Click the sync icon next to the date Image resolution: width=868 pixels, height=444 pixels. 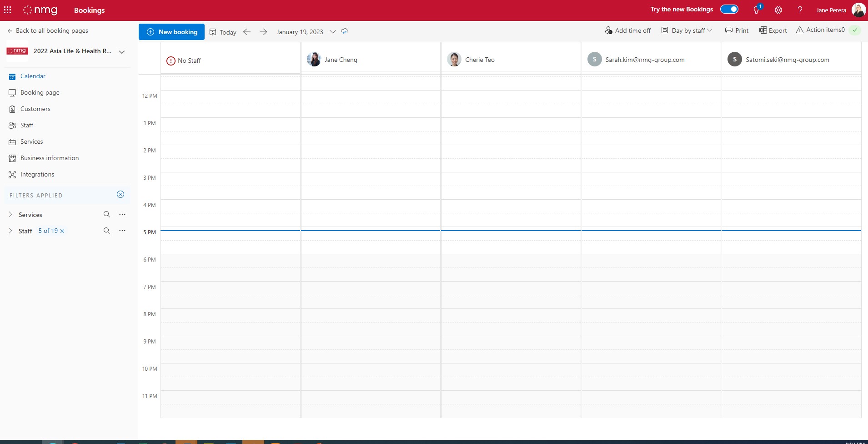coord(345,31)
